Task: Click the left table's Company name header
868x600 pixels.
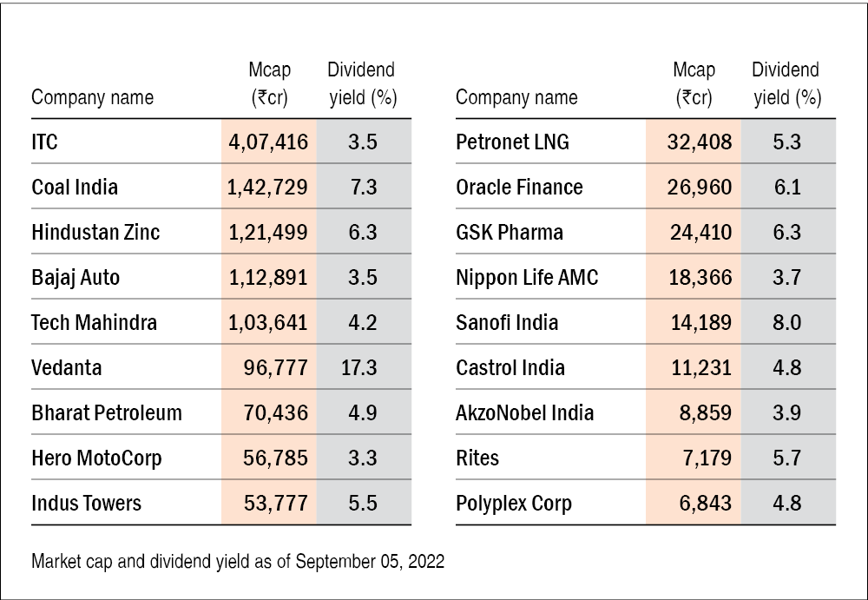Action: click(92, 97)
